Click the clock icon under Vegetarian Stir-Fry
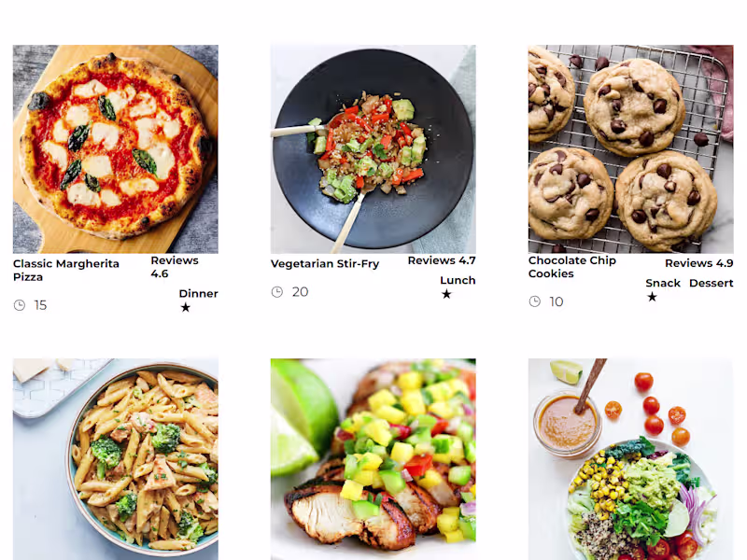 tap(277, 292)
